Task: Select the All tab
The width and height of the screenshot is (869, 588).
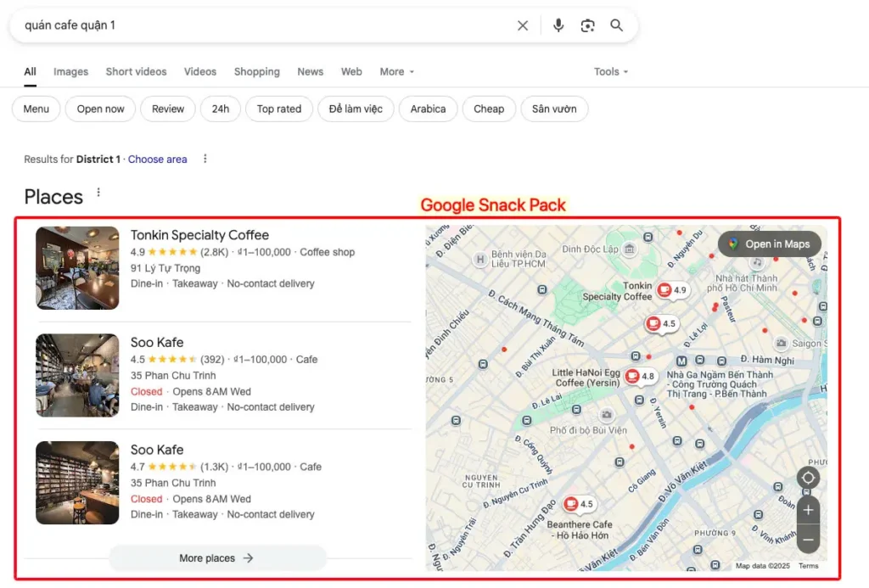Action: (30, 71)
